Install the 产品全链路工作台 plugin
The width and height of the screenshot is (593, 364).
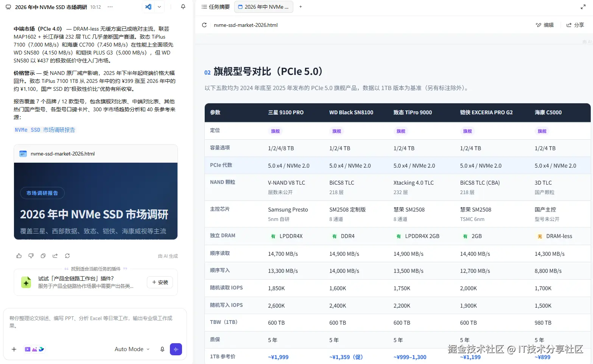(160, 282)
